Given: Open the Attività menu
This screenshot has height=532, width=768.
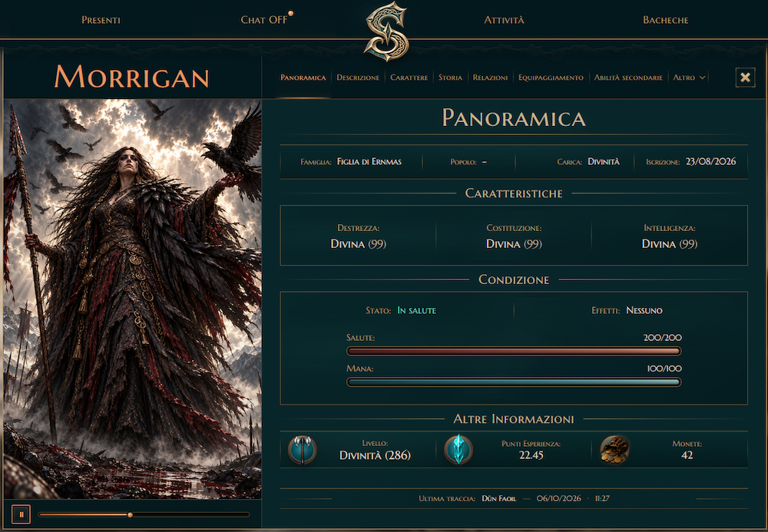Looking at the screenshot, I should coord(504,20).
